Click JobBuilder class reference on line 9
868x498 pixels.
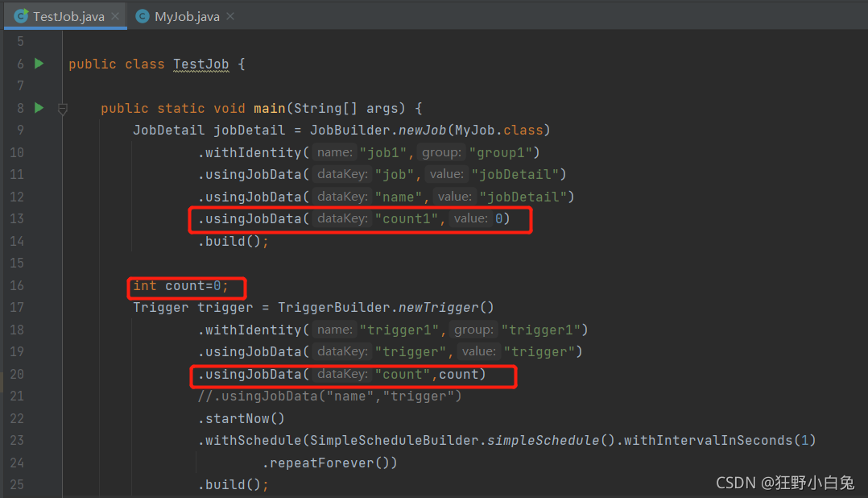click(x=349, y=131)
